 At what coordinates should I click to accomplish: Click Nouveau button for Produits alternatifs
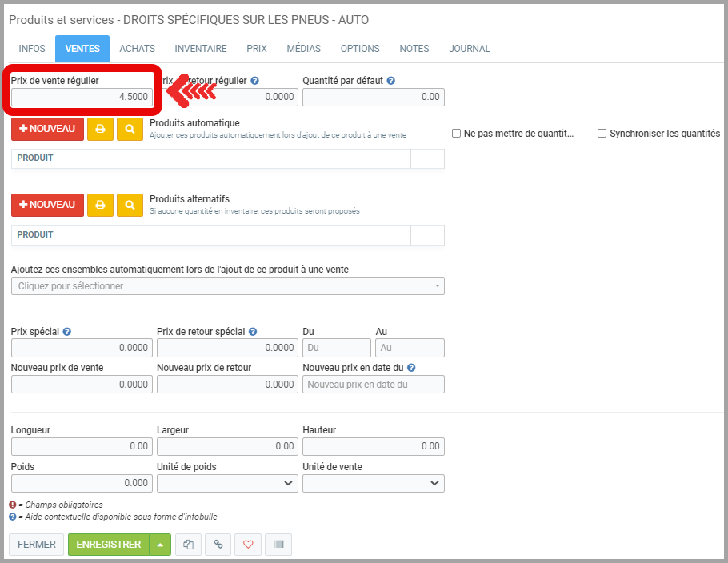coord(47,205)
